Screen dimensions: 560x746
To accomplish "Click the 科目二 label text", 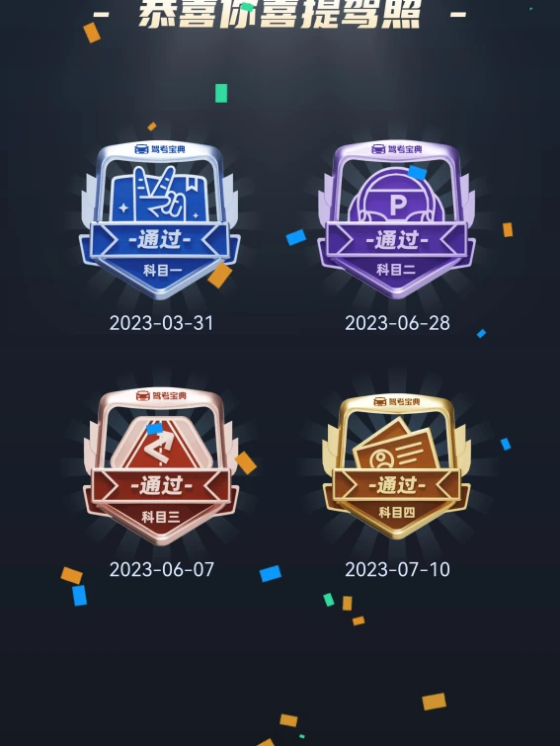I will tap(396, 270).
